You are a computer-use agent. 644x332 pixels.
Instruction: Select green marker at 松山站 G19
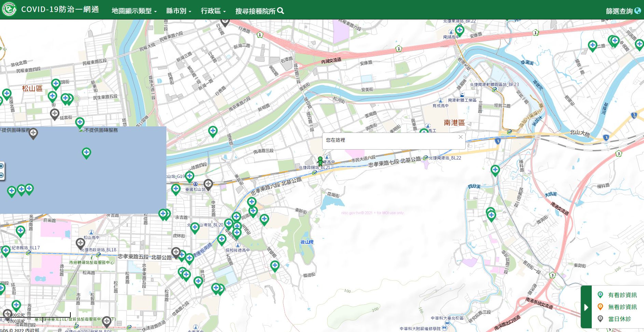[190, 177]
